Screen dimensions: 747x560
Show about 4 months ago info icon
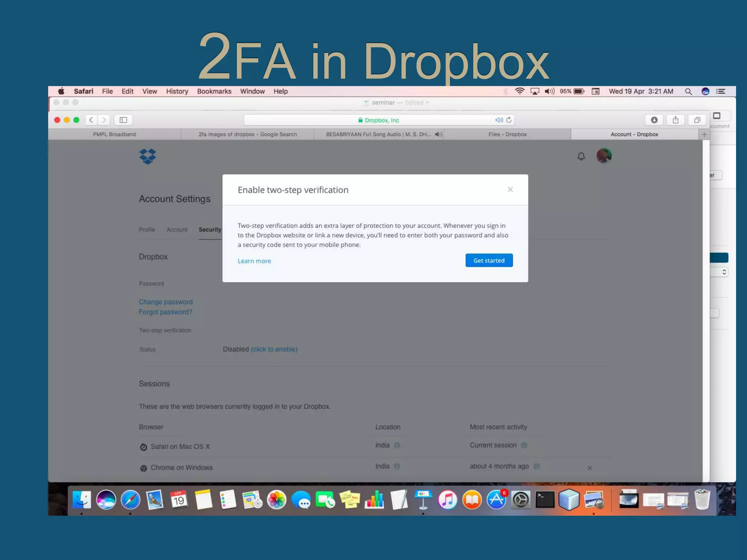click(x=536, y=466)
